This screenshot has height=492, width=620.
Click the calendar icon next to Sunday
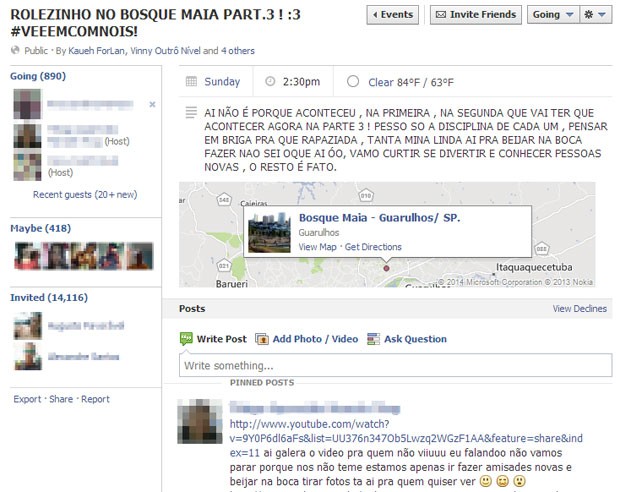click(x=191, y=82)
